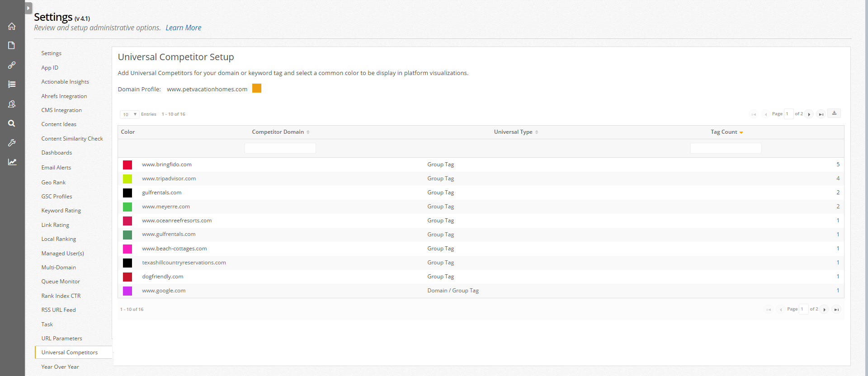Open App ID in left menu
This screenshot has width=868, height=376.
(x=50, y=68)
